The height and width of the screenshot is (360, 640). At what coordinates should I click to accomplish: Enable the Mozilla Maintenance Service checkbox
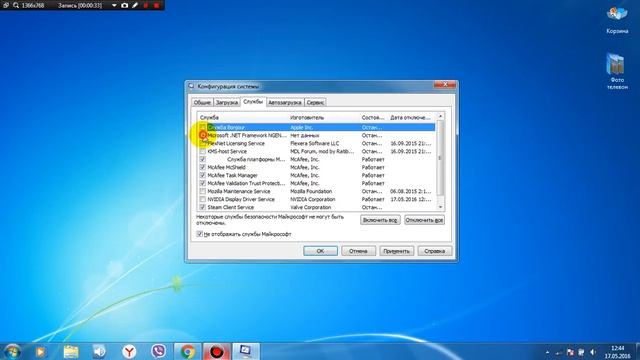[203, 191]
